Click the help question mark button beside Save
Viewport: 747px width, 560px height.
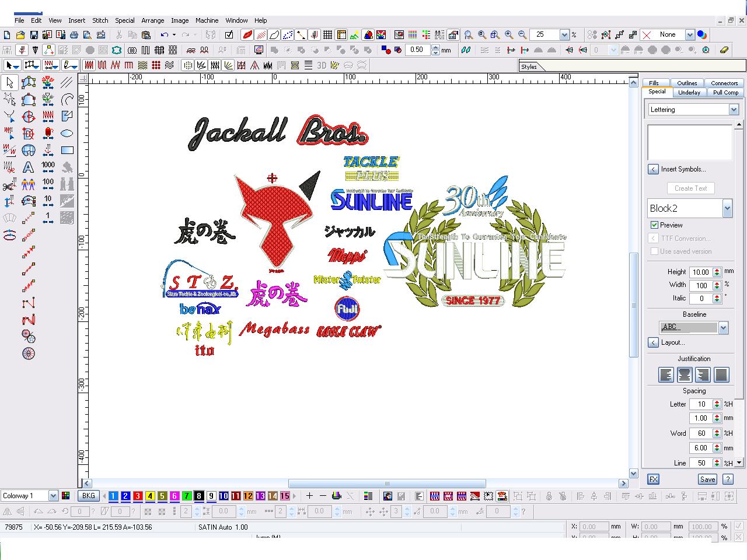point(728,479)
